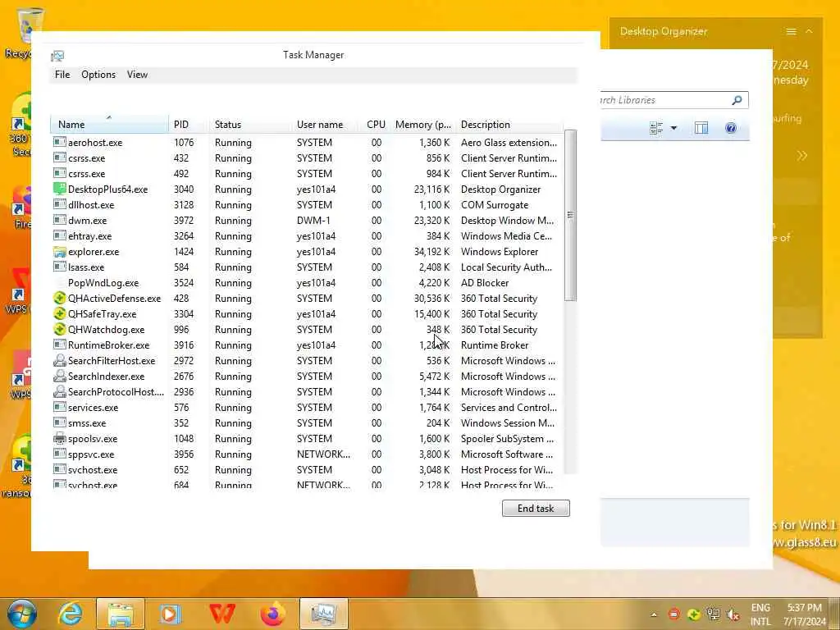
Task: Click the 360 Total Security tray icon
Action: [694, 614]
